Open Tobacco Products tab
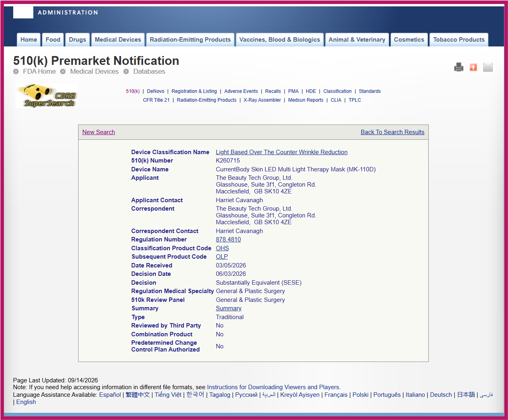 459,40
